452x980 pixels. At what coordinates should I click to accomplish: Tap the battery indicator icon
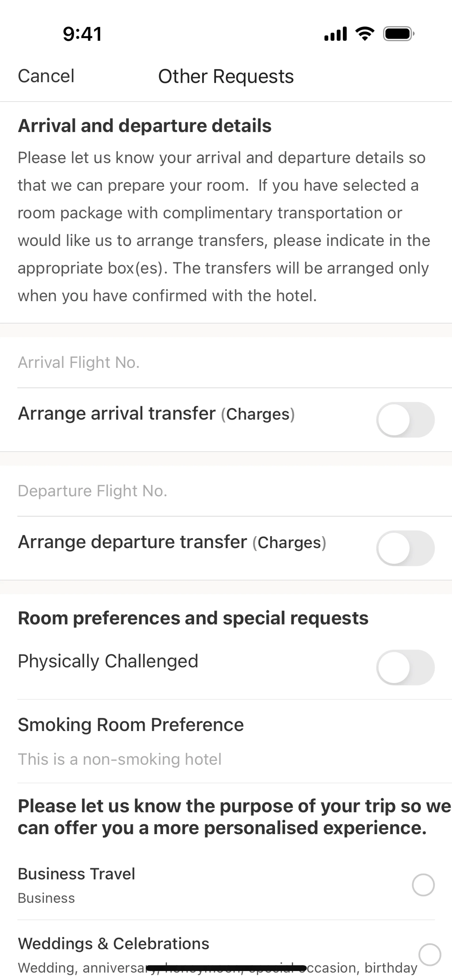[x=398, y=34]
